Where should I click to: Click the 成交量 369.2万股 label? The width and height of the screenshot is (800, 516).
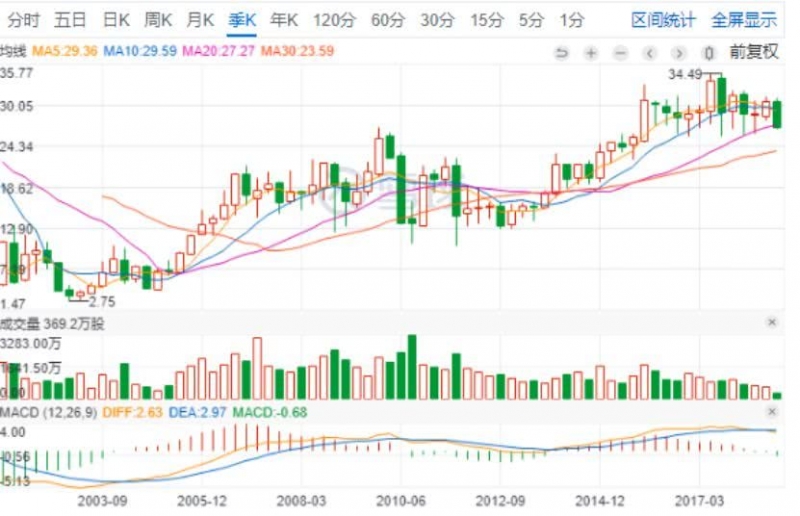52,324
